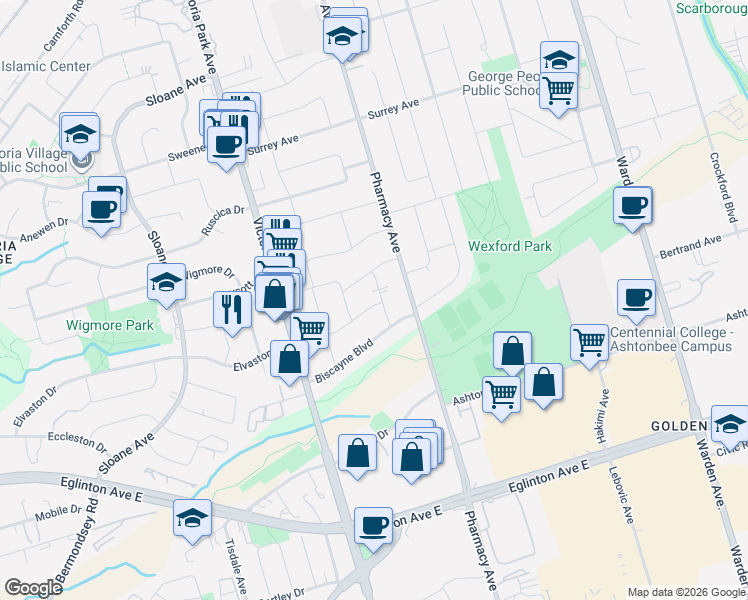Image resolution: width=748 pixels, height=600 pixels.
Task: Select the Wigmore Park label
Action: (110, 325)
